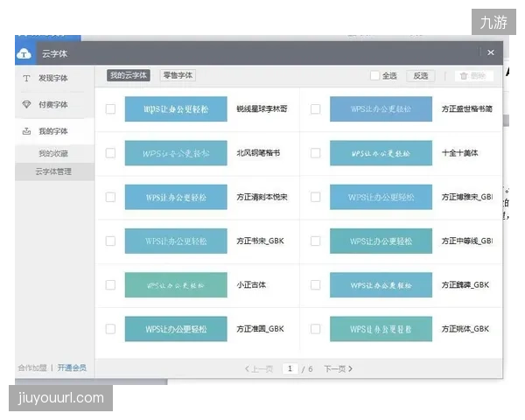Select 我的收藏 sub-item
The image size is (525, 420).
[53, 153]
